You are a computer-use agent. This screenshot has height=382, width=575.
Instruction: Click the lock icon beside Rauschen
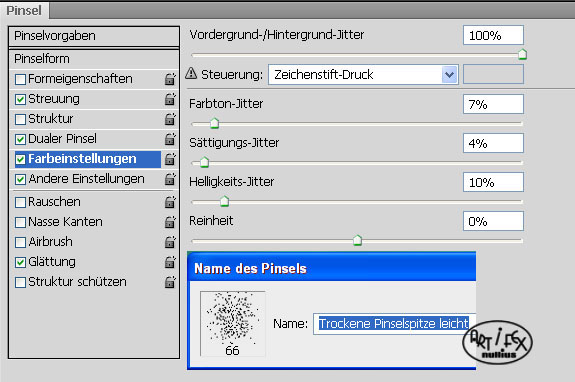[x=170, y=202]
